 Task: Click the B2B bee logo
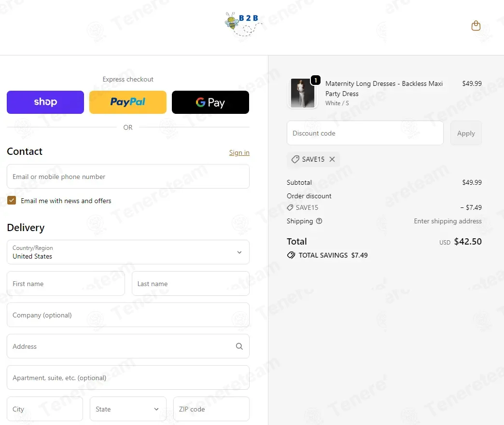tap(243, 24)
